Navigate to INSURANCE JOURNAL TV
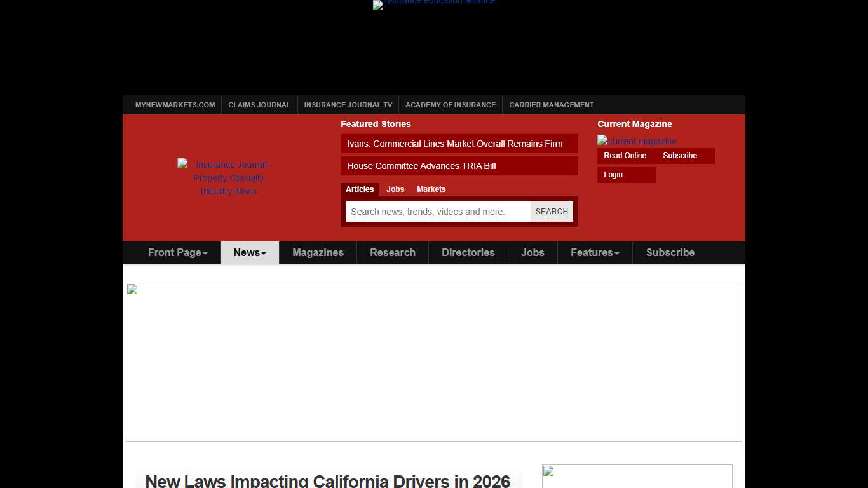 click(x=348, y=105)
